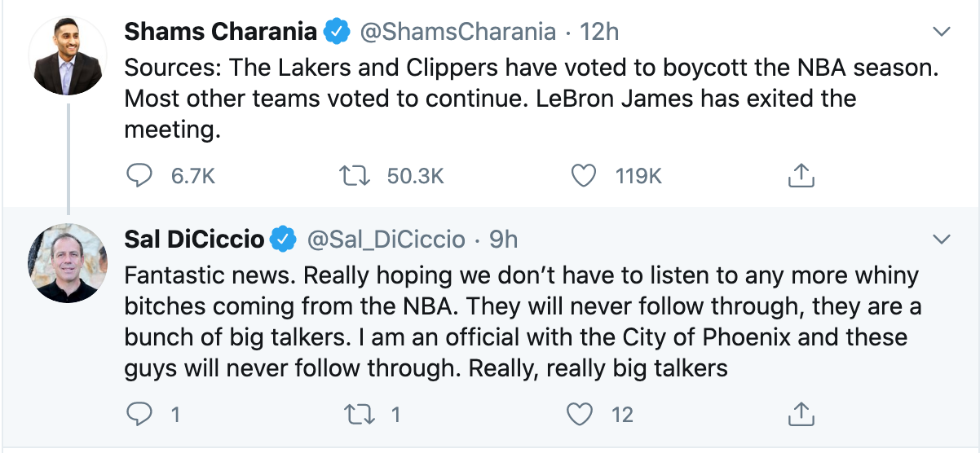Open the @Sal_DiCiccio handle link
980x453 pixels.
tap(386, 240)
